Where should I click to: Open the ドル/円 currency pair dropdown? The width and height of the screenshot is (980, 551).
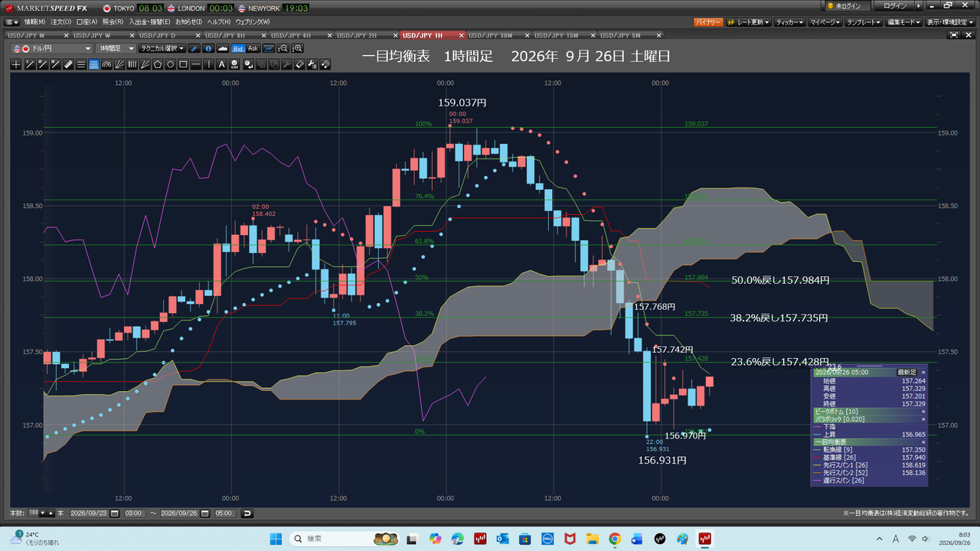(x=51, y=48)
